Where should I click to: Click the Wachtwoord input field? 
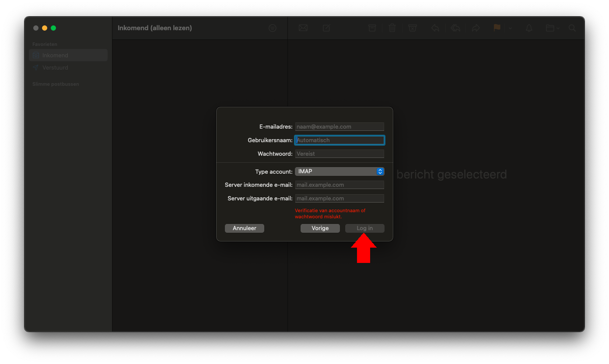click(339, 154)
